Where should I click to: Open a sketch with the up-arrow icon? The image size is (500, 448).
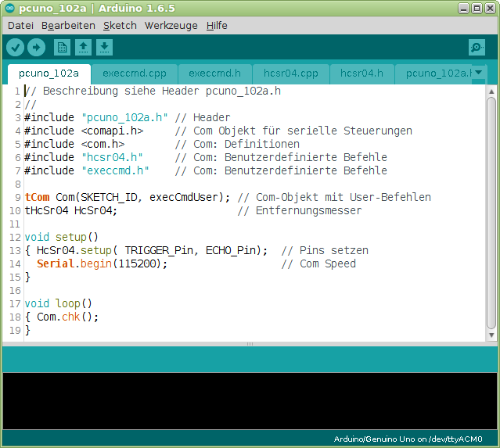[x=83, y=48]
